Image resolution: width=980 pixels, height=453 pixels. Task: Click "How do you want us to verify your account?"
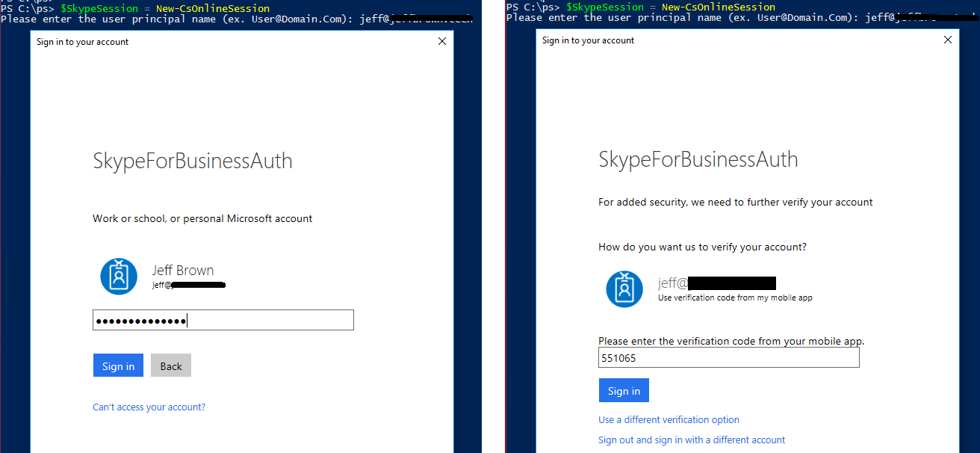click(x=702, y=247)
